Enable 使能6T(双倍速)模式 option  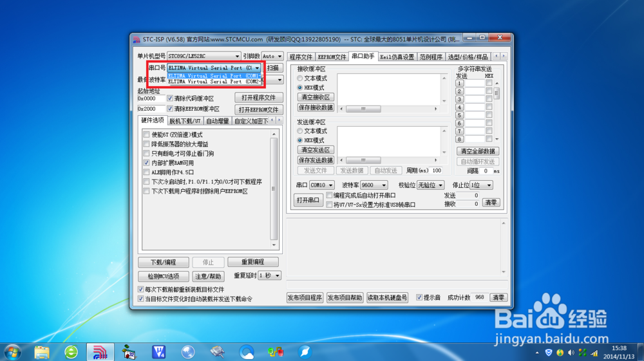point(146,134)
